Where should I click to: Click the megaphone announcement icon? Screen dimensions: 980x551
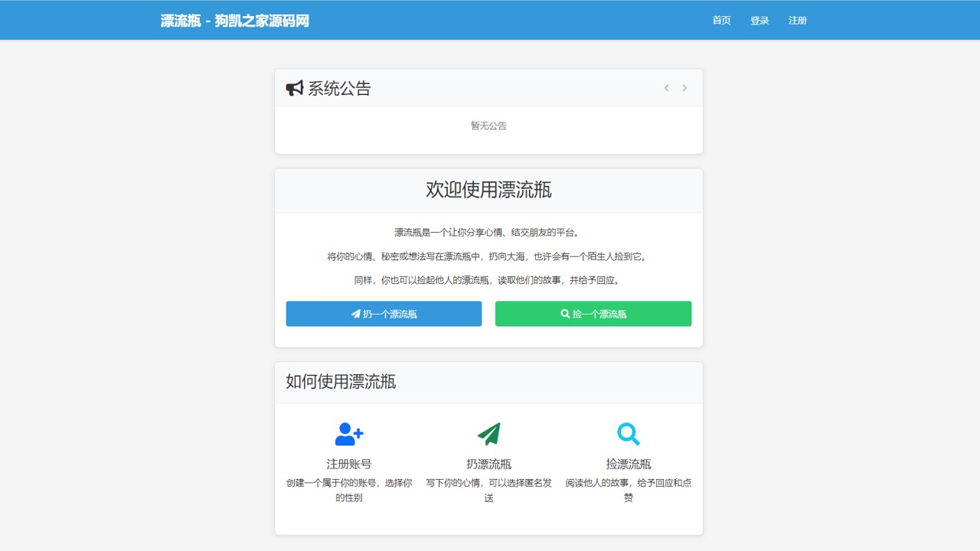[x=295, y=89]
